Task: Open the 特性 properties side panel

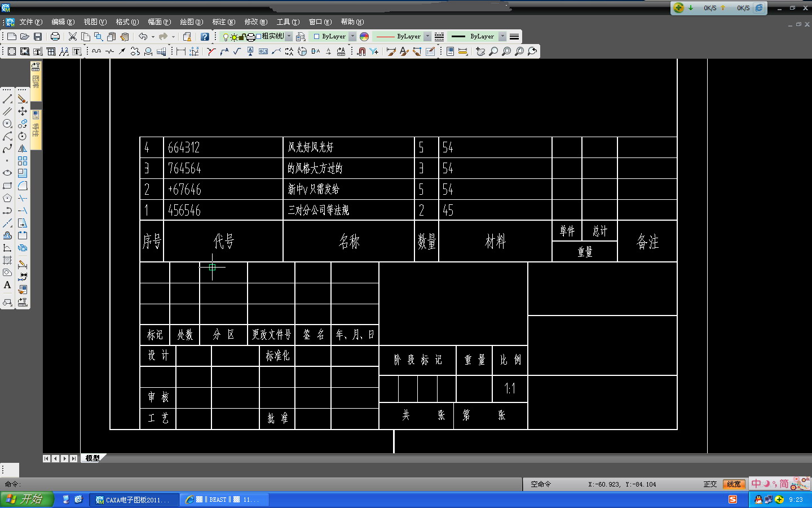Action: coord(36,129)
